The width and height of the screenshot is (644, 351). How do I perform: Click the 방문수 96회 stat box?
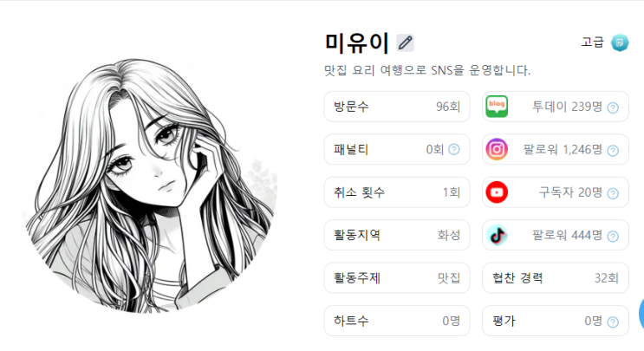(397, 107)
